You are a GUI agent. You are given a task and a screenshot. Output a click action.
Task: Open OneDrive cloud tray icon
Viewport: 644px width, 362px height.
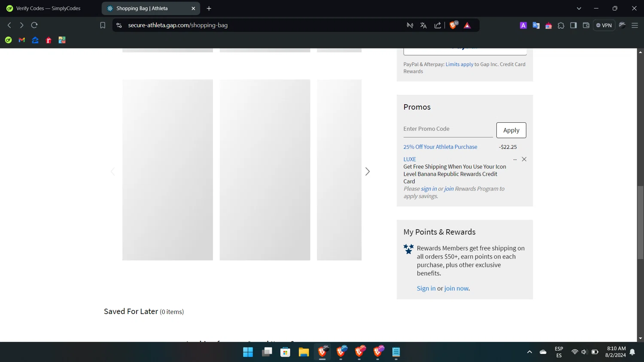[543, 352]
